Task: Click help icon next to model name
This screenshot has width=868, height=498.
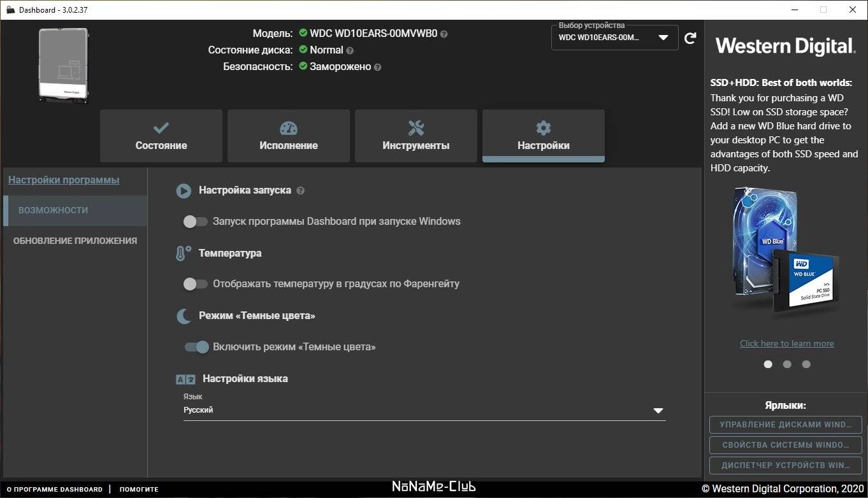Action: tap(444, 34)
